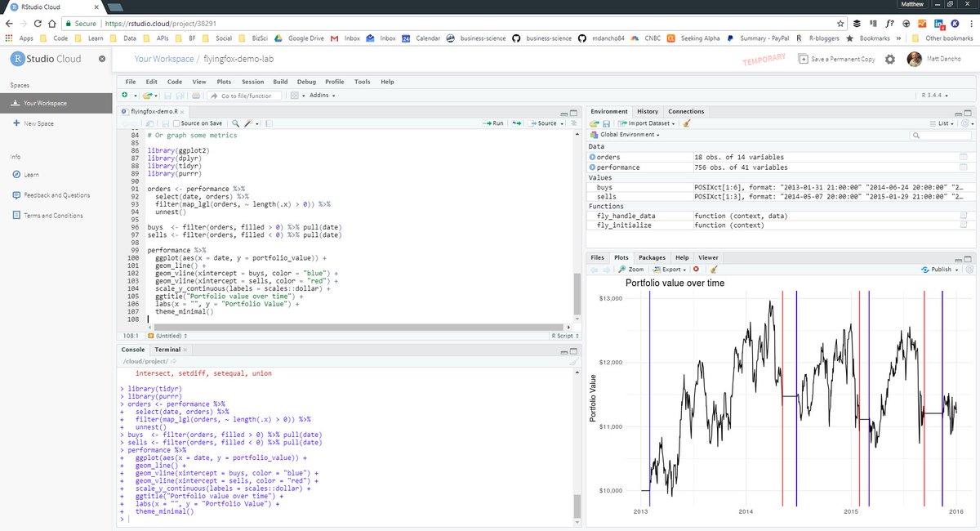Switch to the Packages tab
This screenshot has width=980, height=531.
click(x=653, y=257)
